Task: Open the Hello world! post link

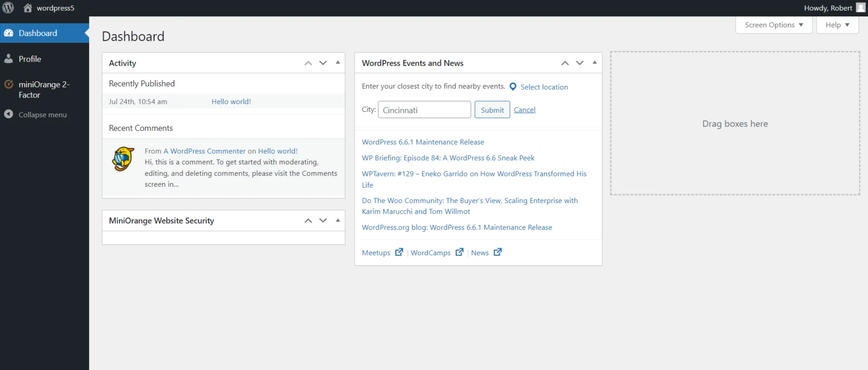Action: pos(231,102)
